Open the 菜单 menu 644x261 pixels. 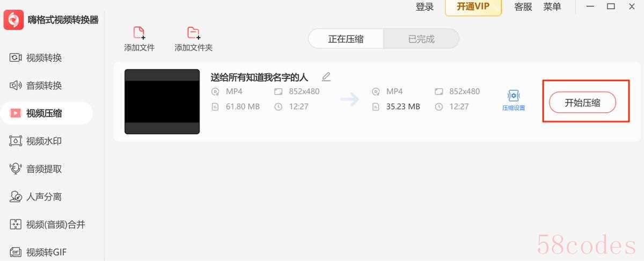[552, 6]
